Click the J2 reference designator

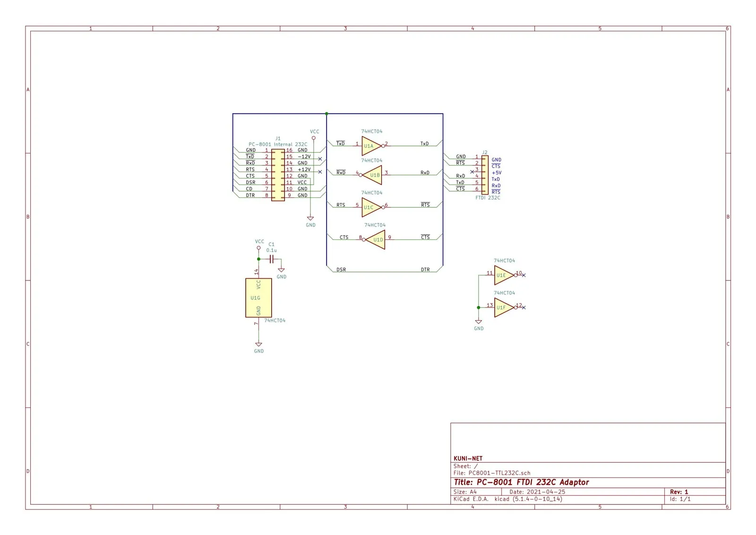click(485, 153)
